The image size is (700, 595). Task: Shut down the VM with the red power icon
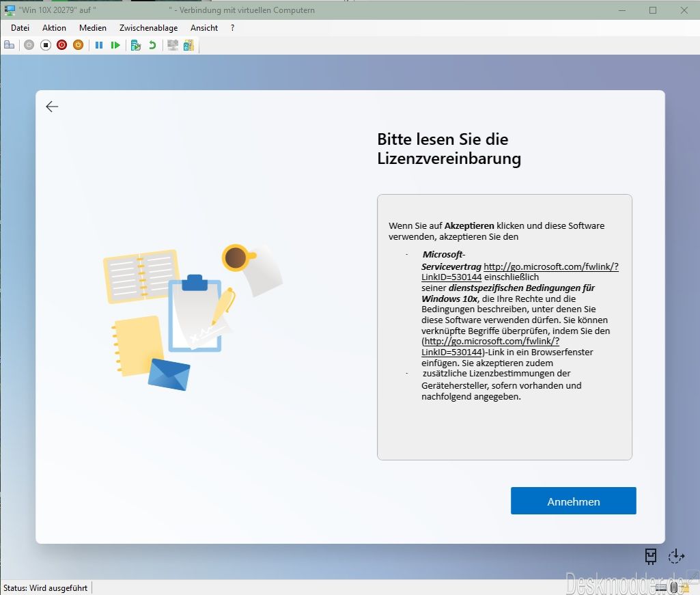point(61,45)
